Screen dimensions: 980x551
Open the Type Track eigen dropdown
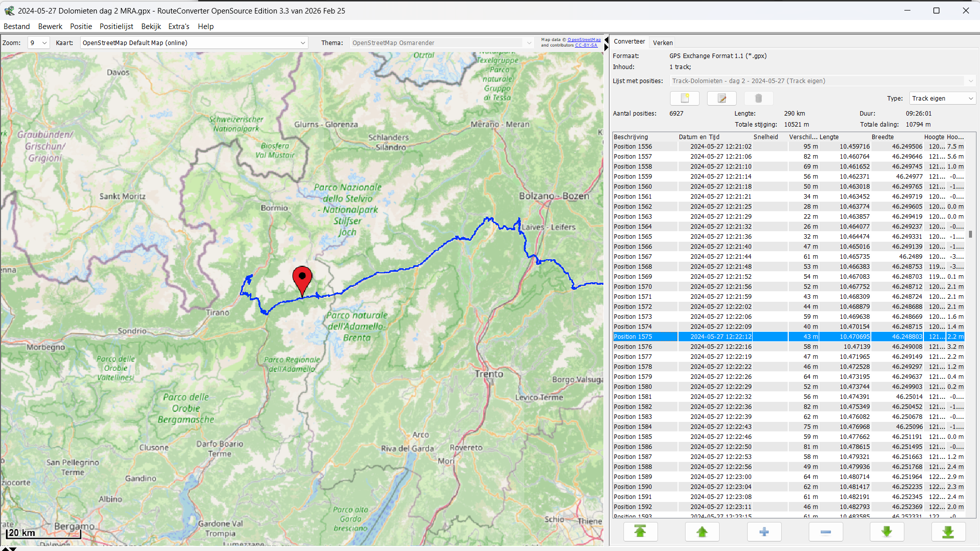(x=942, y=99)
